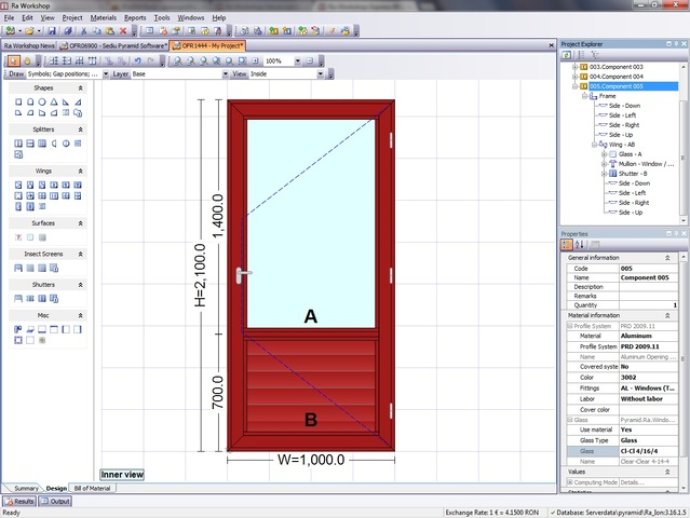This screenshot has width=690, height=518.
Task: Collapse the General information properties group
Action: (x=667, y=258)
